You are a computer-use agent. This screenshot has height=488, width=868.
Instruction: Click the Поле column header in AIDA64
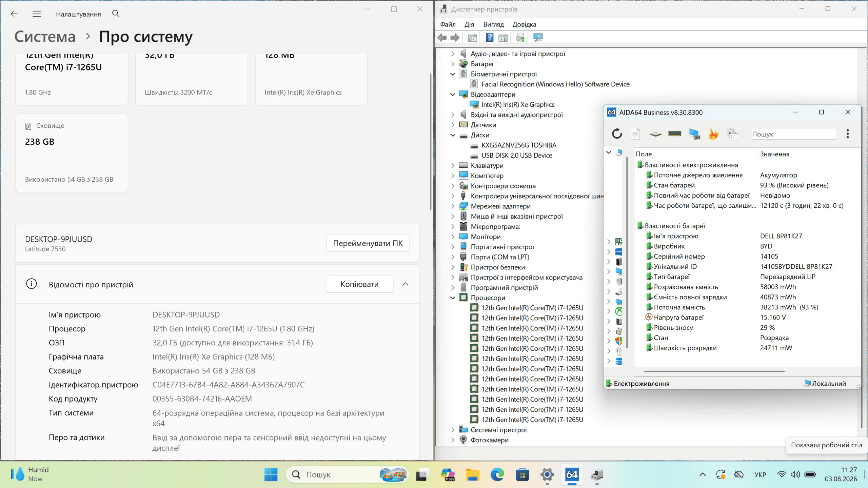click(696, 154)
